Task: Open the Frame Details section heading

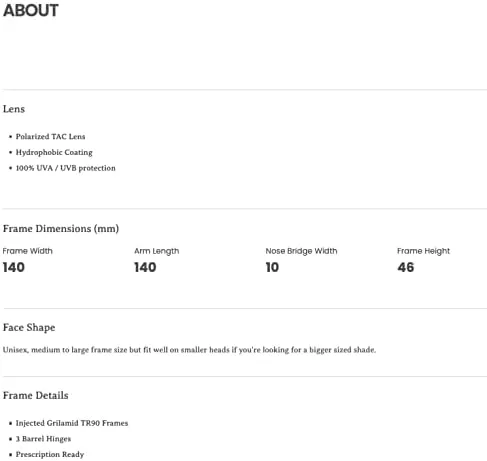Action: pos(36,395)
